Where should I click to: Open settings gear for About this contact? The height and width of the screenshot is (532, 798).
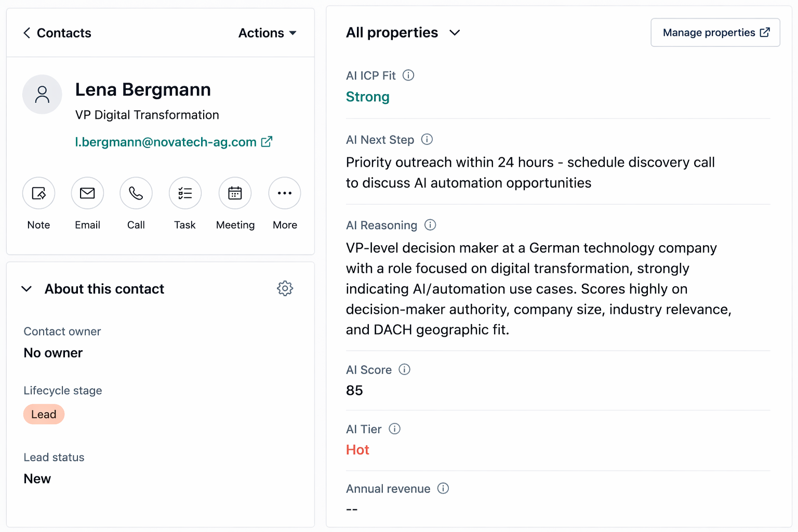(285, 288)
